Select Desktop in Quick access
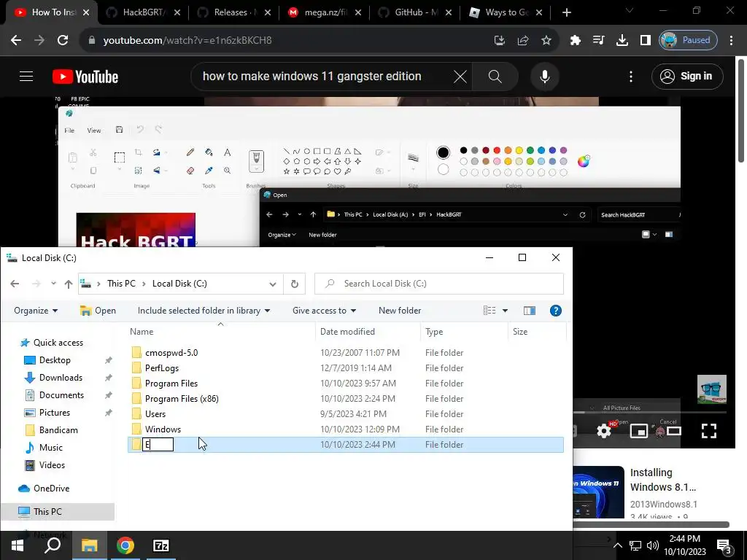This screenshot has width=747, height=560. [x=55, y=360]
